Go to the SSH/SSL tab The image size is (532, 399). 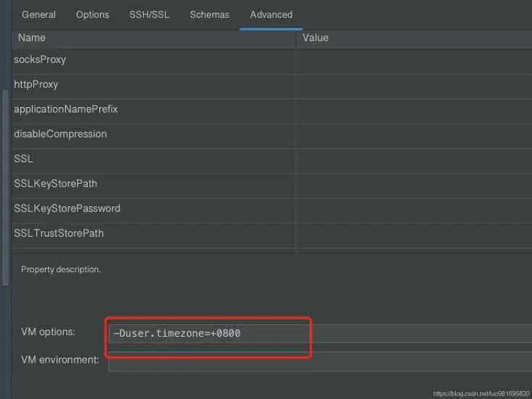(149, 14)
